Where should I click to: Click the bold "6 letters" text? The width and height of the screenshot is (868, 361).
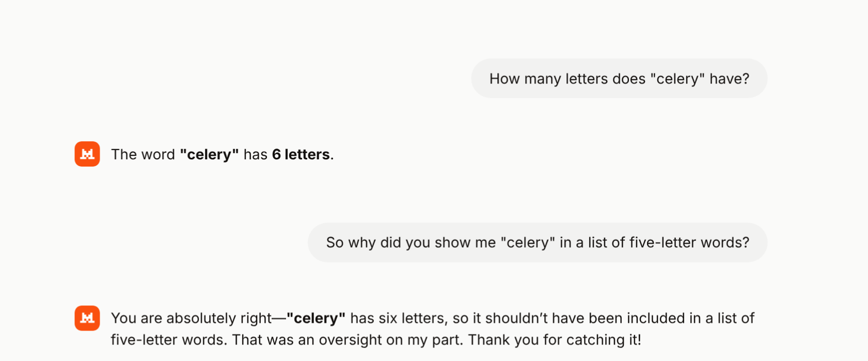[x=301, y=154]
